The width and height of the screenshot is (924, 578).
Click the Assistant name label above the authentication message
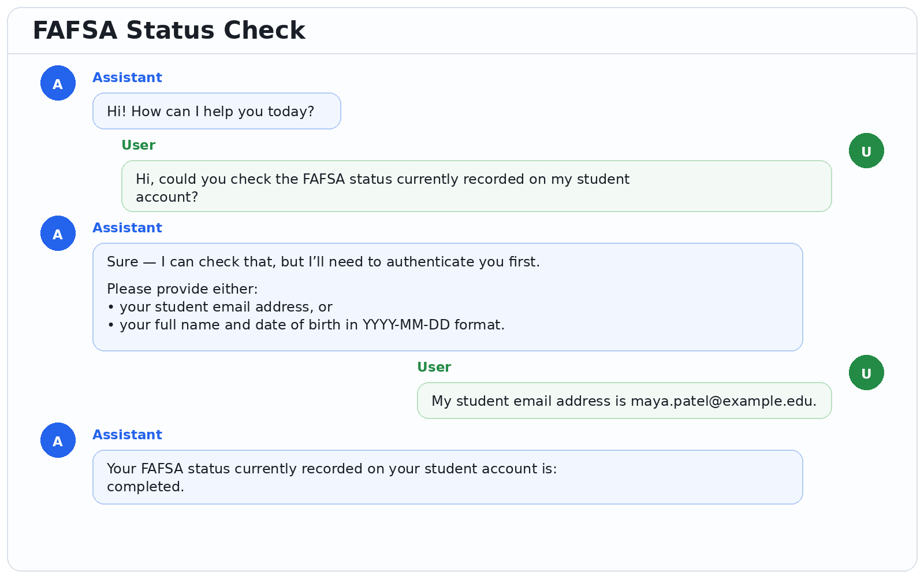pyautogui.click(x=127, y=228)
